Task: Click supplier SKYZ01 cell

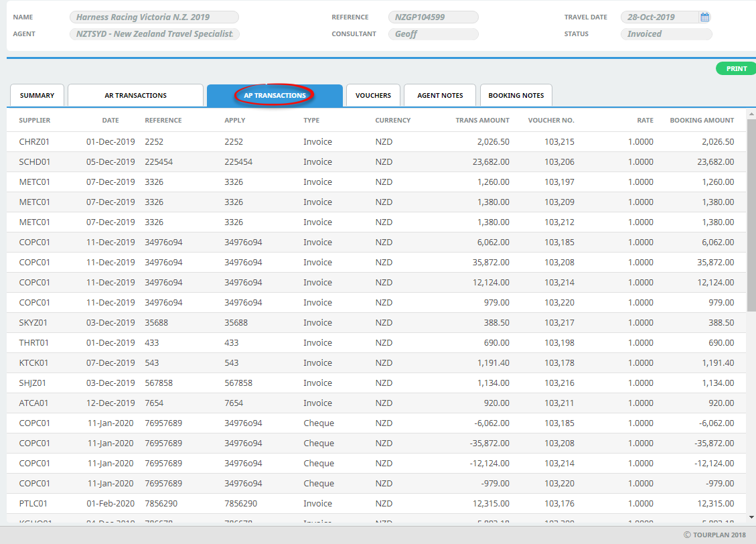Action: tap(33, 323)
